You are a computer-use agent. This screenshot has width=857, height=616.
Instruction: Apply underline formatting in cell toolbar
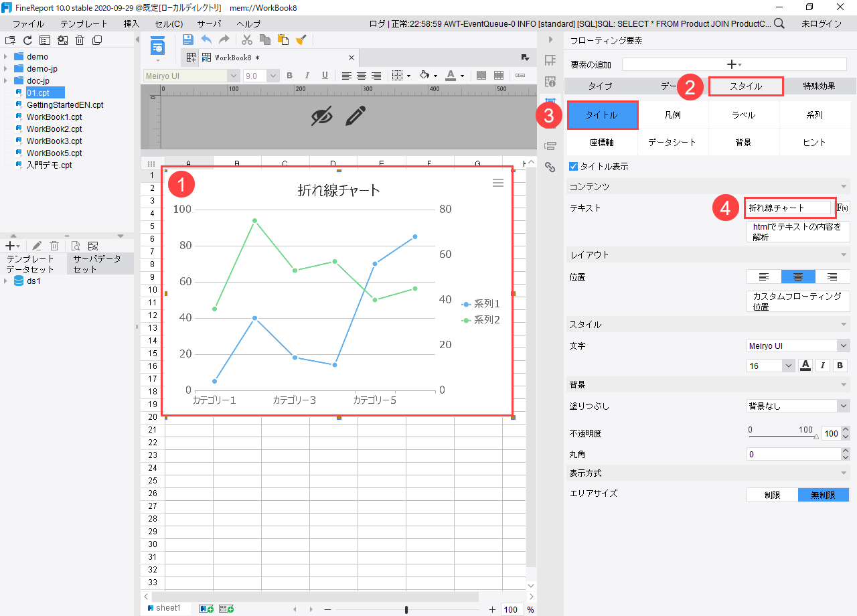[x=325, y=76]
